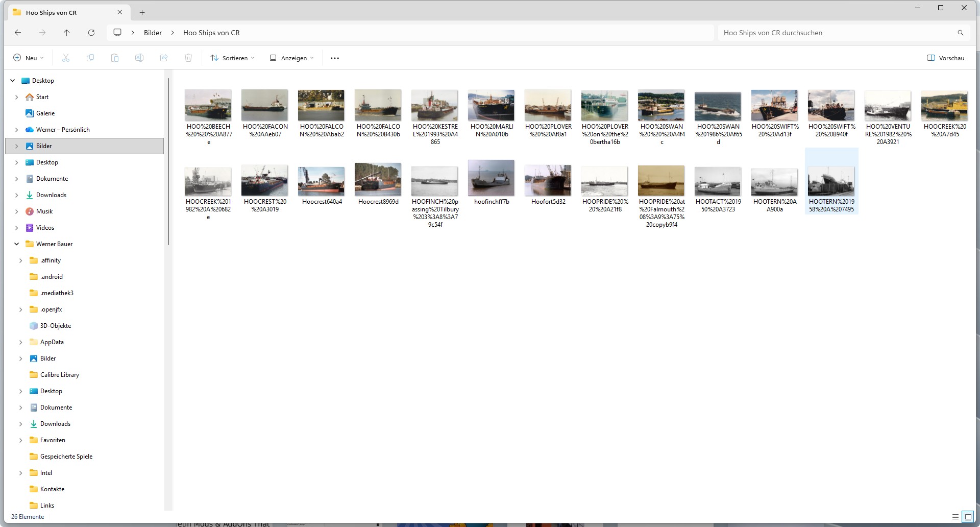Open the Neu dropdown menu
The width and height of the screenshot is (980, 527).
(x=29, y=58)
